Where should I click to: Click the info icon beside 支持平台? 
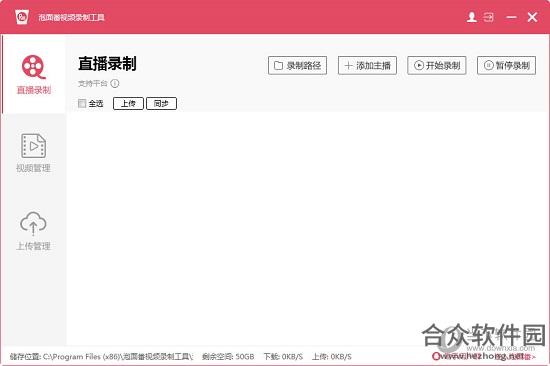[x=115, y=84]
